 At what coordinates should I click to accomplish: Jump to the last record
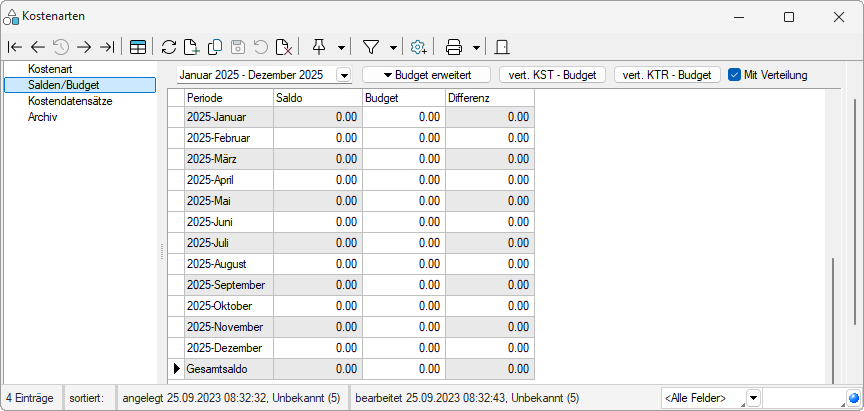(107, 47)
